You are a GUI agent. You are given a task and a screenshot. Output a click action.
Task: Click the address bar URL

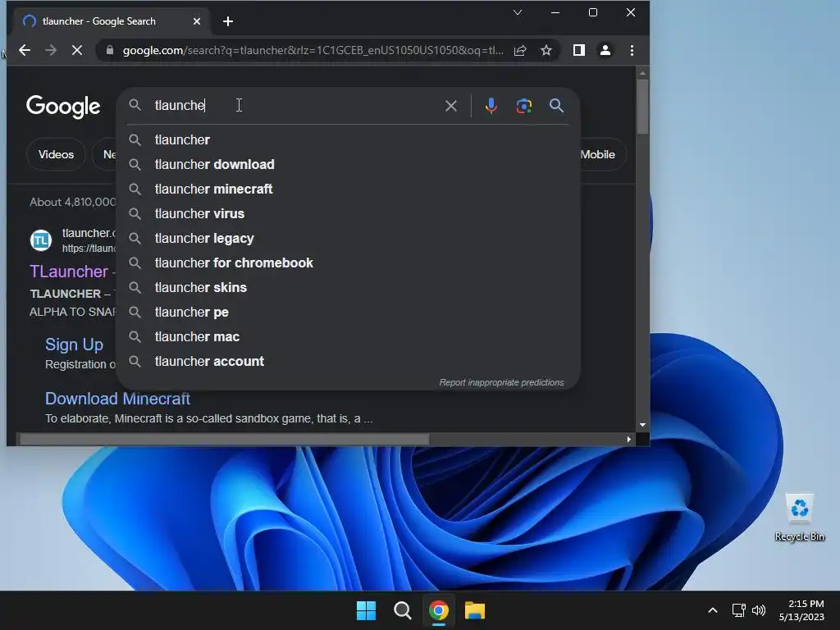313,50
